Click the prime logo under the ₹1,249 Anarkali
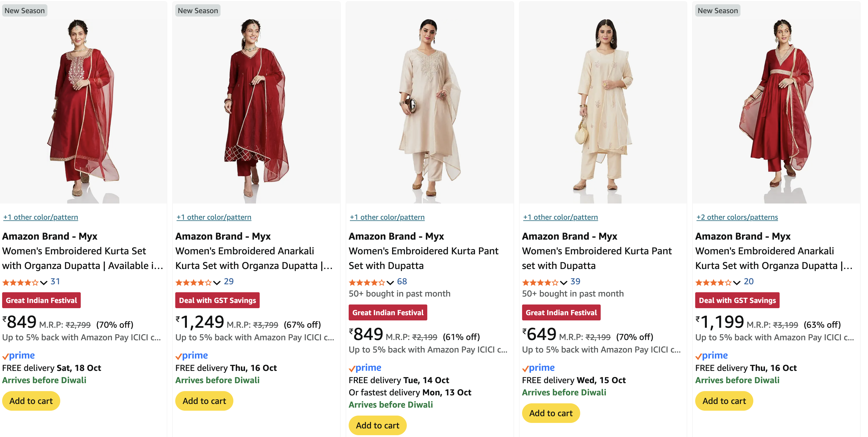Image resolution: width=868 pixels, height=437 pixels. click(192, 355)
